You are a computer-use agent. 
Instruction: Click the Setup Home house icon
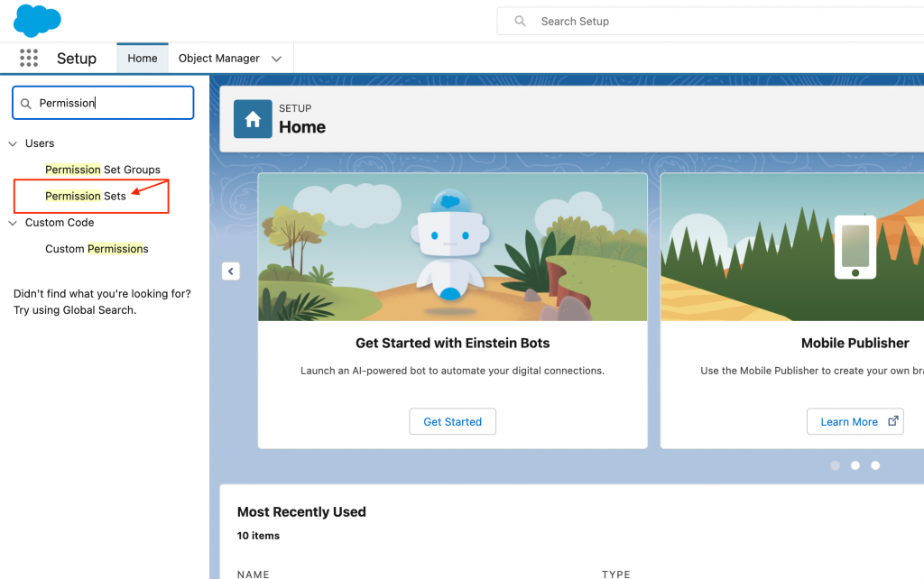[x=253, y=119]
